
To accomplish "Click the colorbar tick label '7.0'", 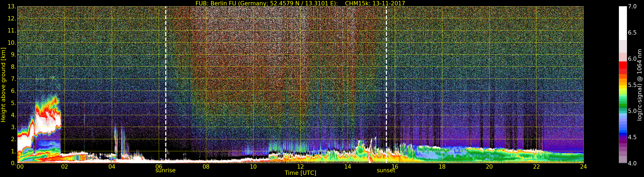I will (x=632, y=6).
